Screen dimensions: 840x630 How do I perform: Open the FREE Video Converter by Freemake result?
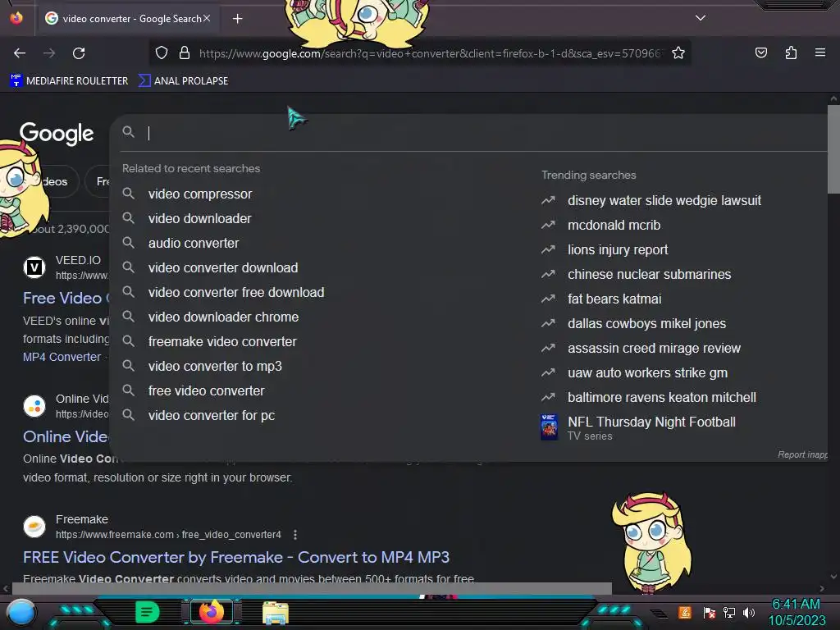click(235, 557)
